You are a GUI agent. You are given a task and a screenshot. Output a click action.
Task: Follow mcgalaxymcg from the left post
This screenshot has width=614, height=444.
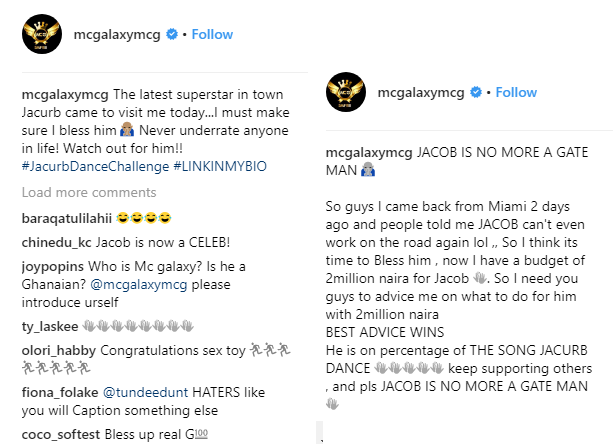pyautogui.click(x=211, y=34)
